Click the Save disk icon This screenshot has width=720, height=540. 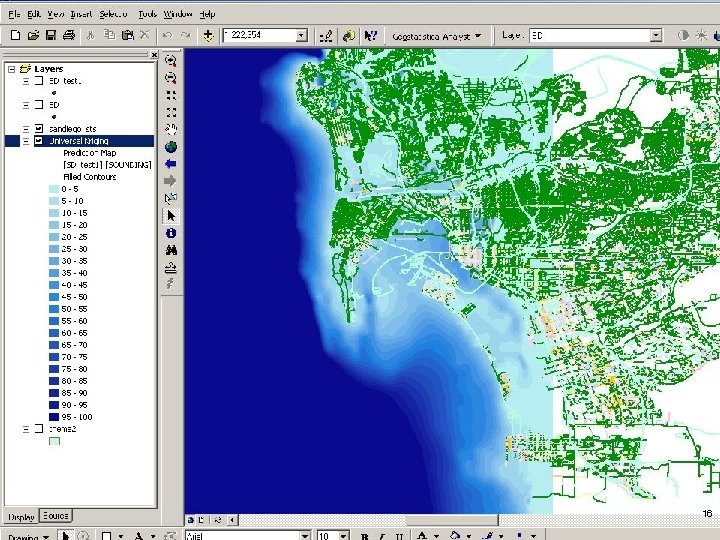51,35
